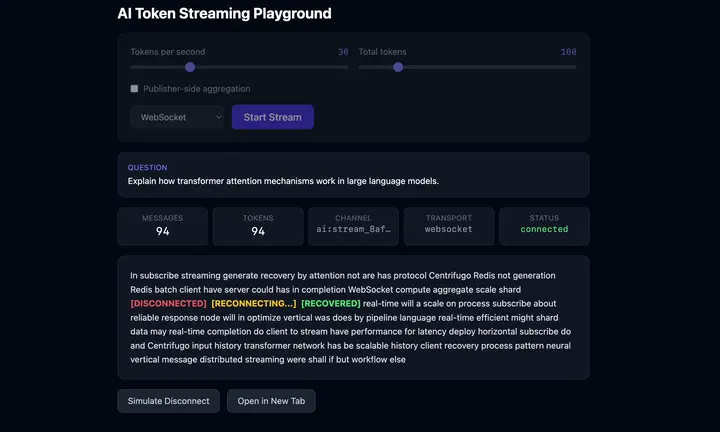Click the question text about transformer attention
The image size is (720, 432).
point(283,181)
